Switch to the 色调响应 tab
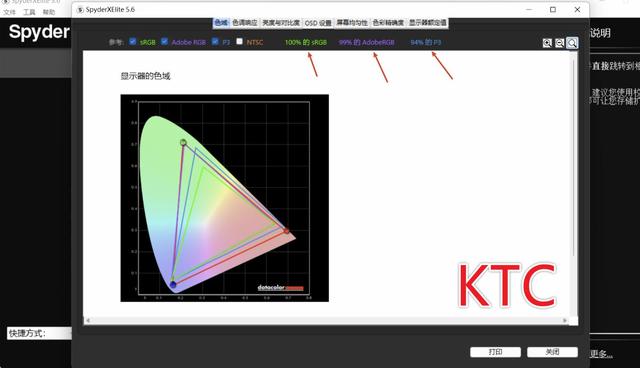 coord(245,23)
